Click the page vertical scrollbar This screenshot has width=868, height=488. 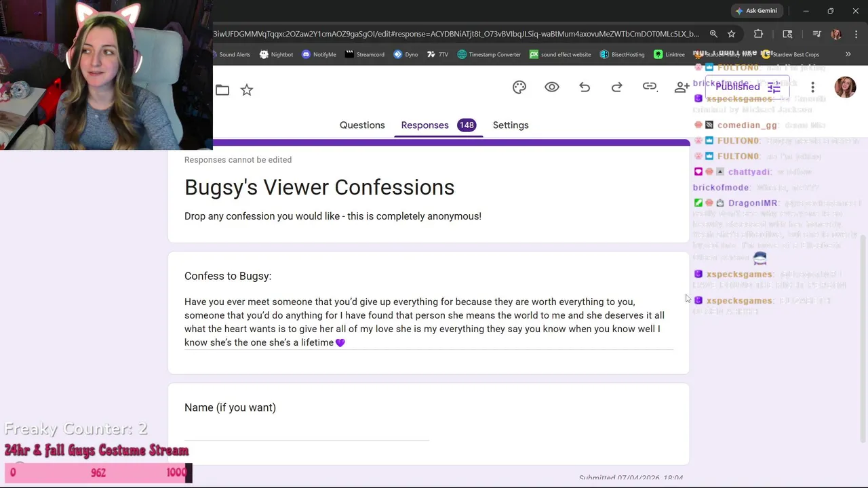pyautogui.click(x=863, y=338)
